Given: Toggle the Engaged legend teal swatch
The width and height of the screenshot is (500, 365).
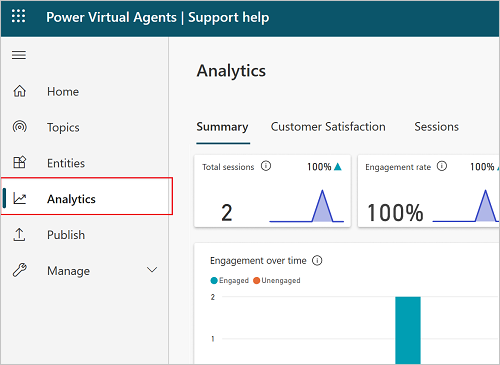Looking at the screenshot, I should [x=214, y=281].
